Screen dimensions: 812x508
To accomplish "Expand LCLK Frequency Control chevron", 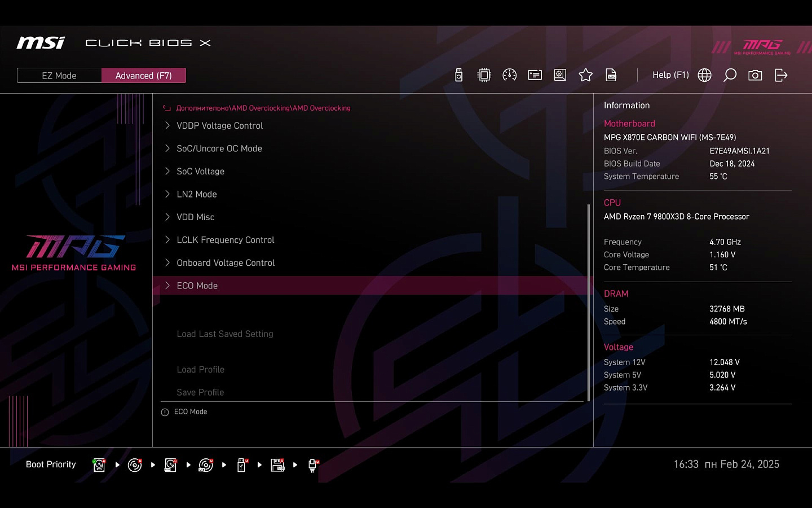I will pyautogui.click(x=167, y=240).
